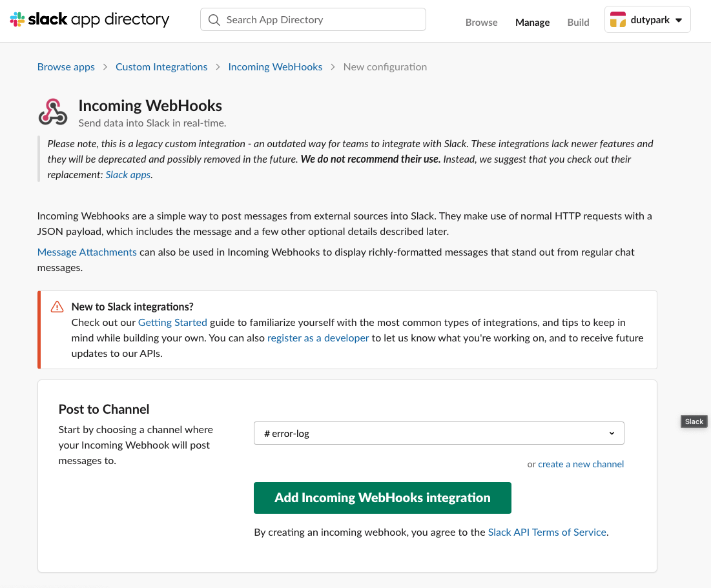Click the Slack logo icon
711x588 pixels.
tap(17, 19)
